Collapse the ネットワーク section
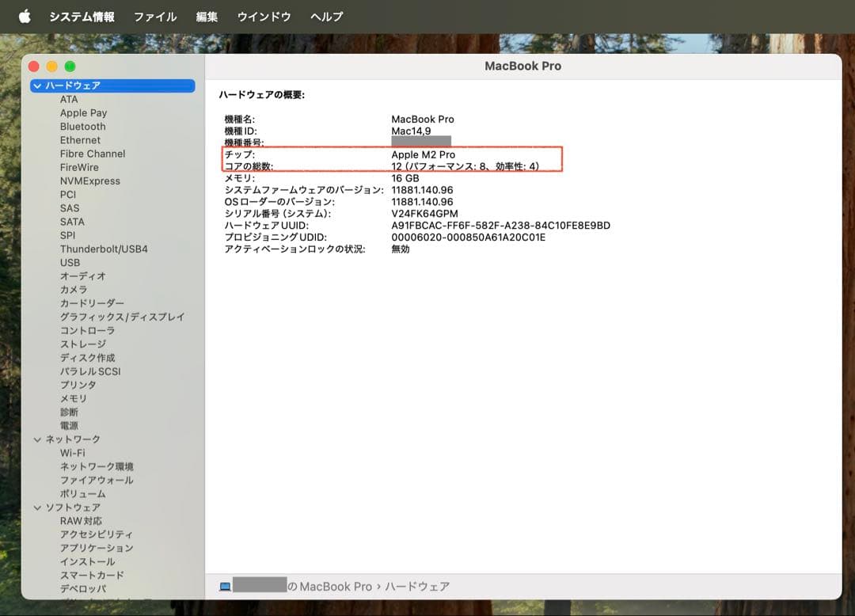Screen dimensions: 855x616 37,439
